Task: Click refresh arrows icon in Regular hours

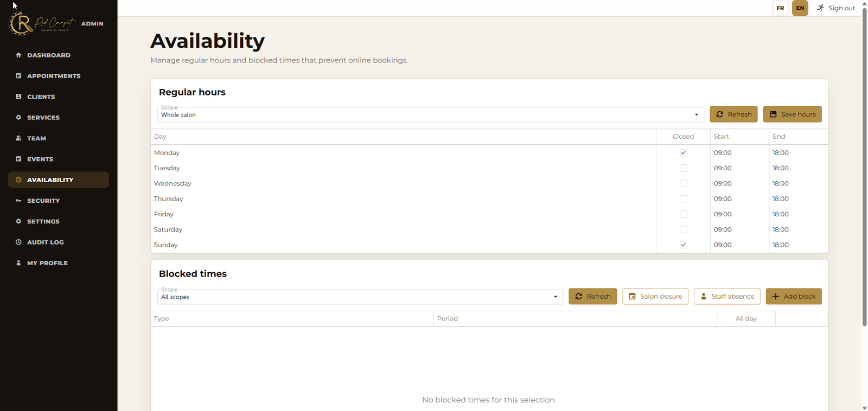Action: 720,114
